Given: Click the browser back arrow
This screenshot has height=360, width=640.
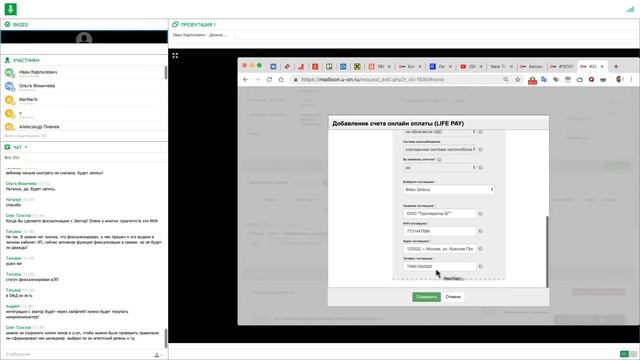Looking at the screenshot, I should tap(246, 80).
